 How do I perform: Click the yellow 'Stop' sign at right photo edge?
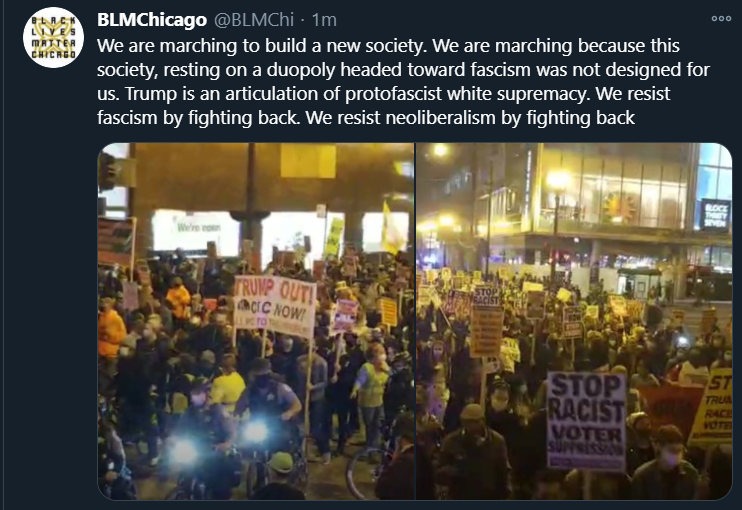click(713, 408)
